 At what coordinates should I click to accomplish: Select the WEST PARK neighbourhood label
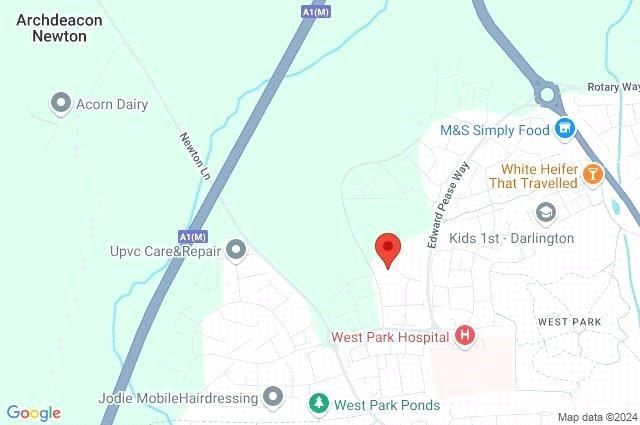click(x=569, y=322)
